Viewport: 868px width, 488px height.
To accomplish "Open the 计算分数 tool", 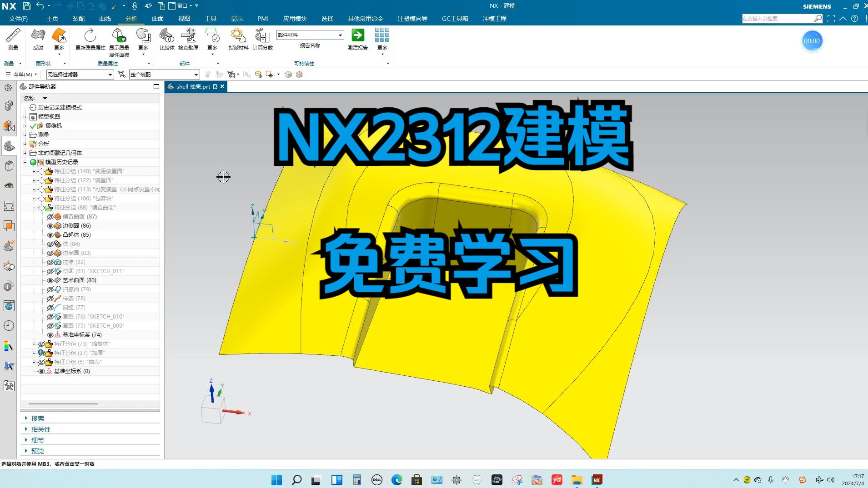I will pos(263,39).
